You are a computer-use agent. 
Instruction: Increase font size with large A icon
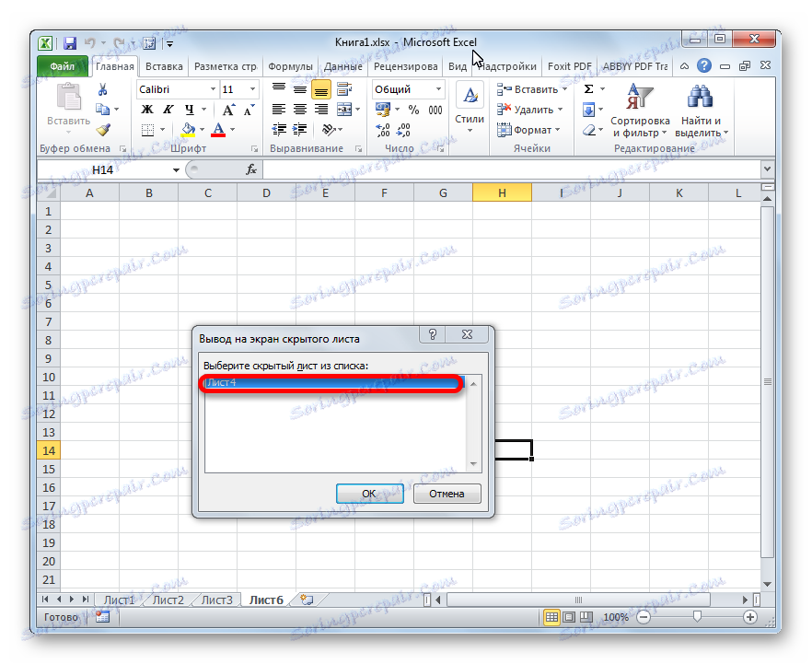pos(228,110)
